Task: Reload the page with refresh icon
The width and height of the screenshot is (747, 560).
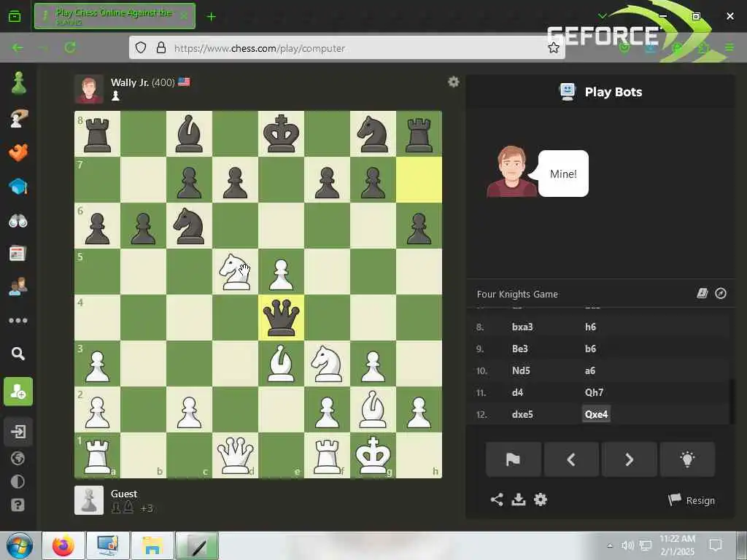Action: pos(70,47)
